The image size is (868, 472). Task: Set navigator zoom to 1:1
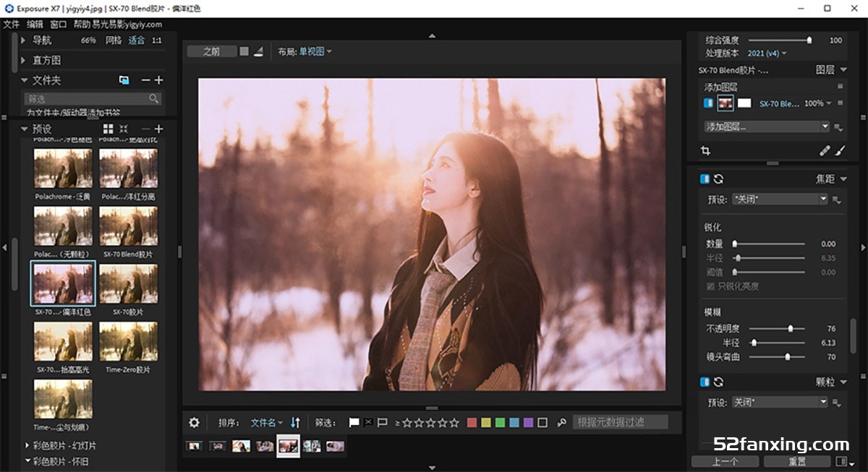click(x=157, y=40)
